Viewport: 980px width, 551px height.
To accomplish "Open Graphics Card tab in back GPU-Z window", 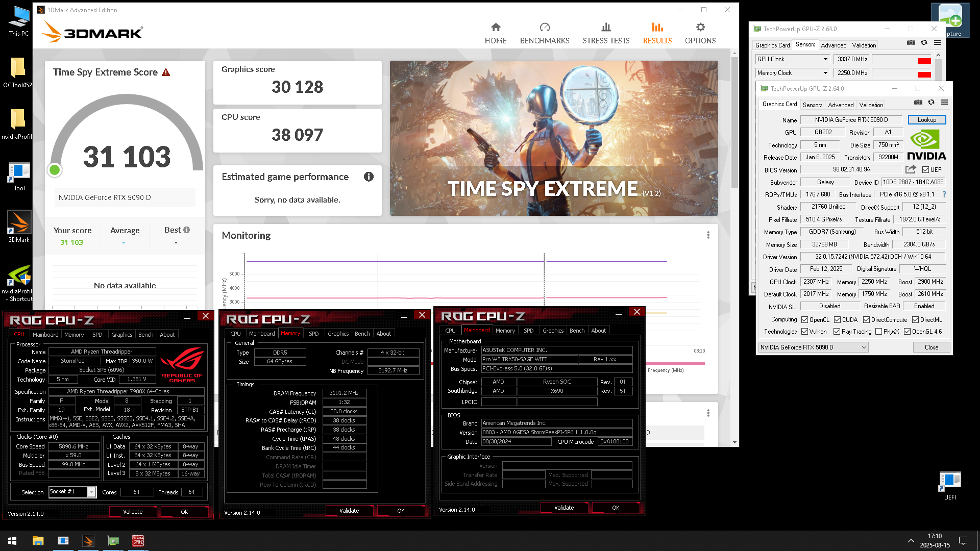I will point(772,45).
